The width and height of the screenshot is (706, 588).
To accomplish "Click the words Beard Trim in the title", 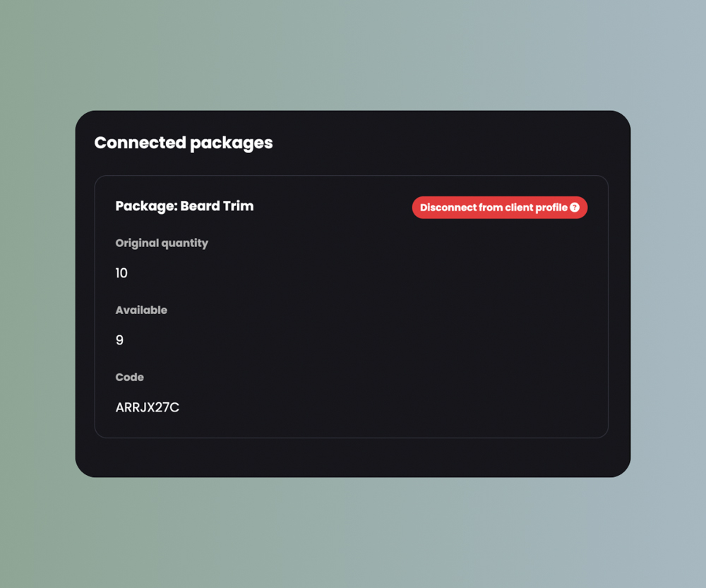I will [217, 206].
